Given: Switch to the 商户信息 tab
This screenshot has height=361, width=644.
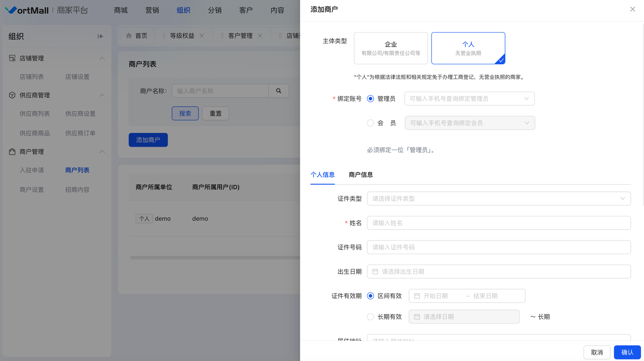Looking at the screenshot, I should click(361, 175).
